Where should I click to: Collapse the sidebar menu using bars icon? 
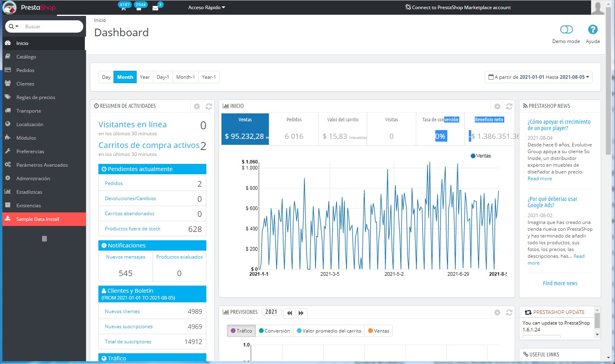[x=44, y=239]
